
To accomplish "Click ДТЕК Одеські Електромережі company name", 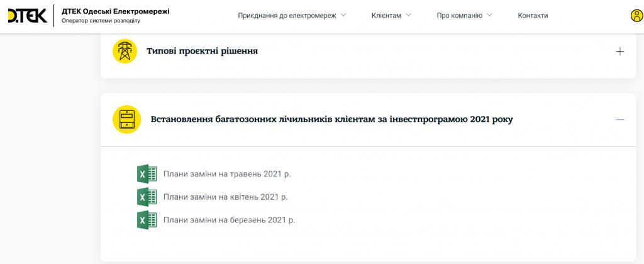I will click(x=115, y=11).
